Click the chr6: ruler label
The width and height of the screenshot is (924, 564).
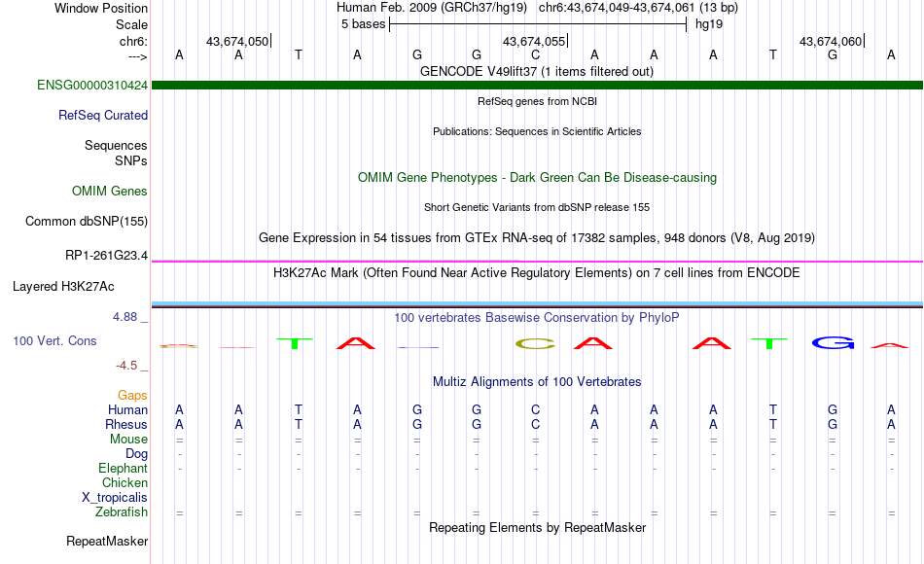pos(134,41)
